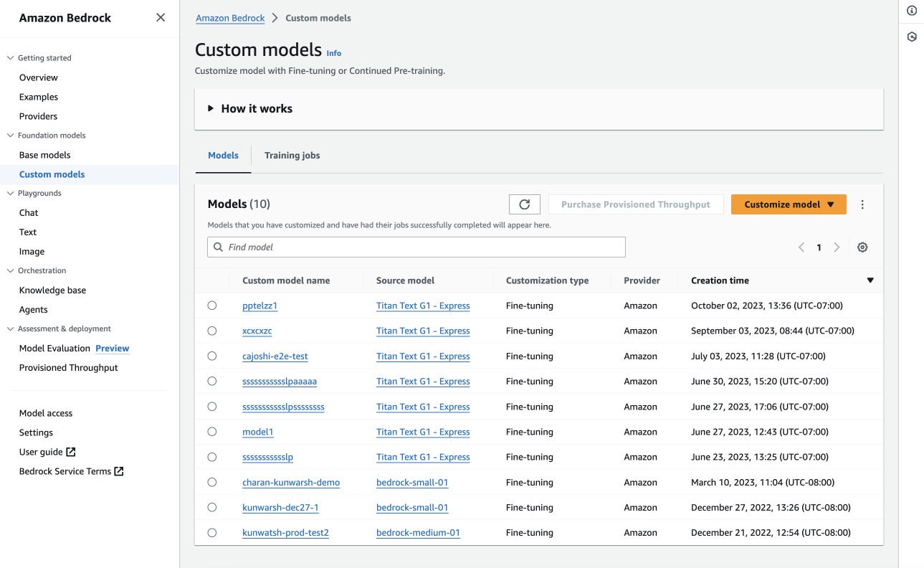Open the Customize model dropdown
The image size is (924, 568).
point(789,204)
